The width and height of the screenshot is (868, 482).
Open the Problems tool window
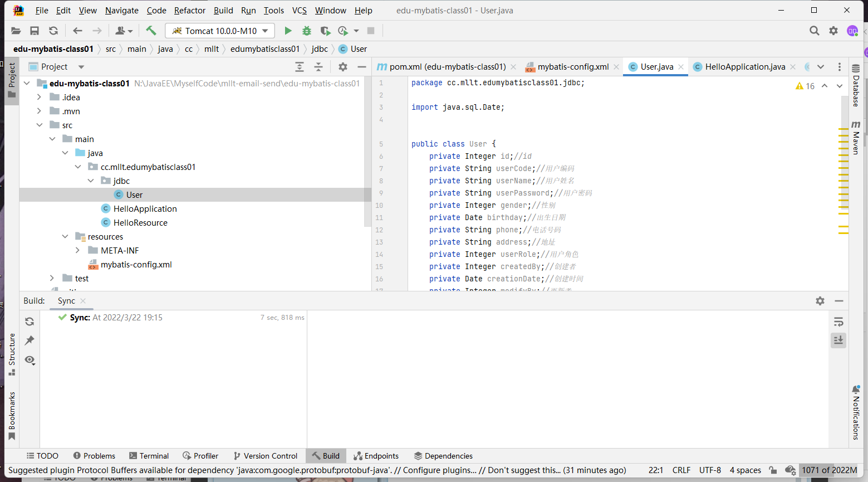coord(94,456)
